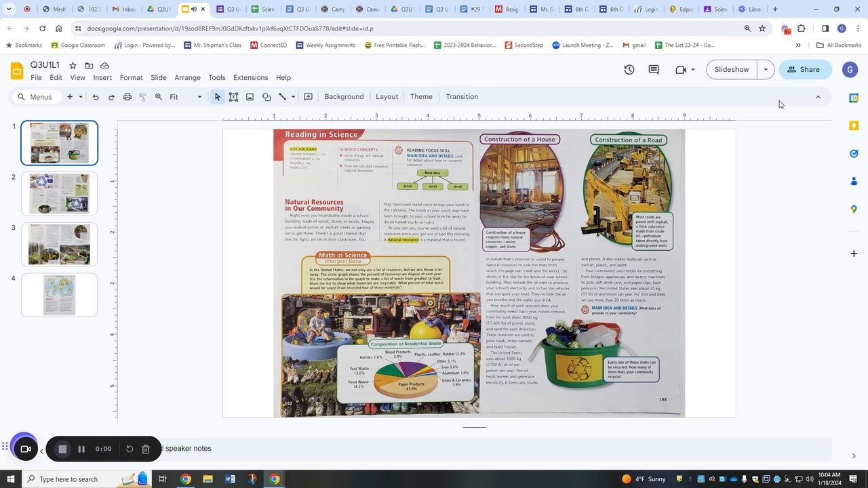The image size is (868, 488).
Task: Click the Get add-ons plus icon
Action: click(x=854, y=253)
